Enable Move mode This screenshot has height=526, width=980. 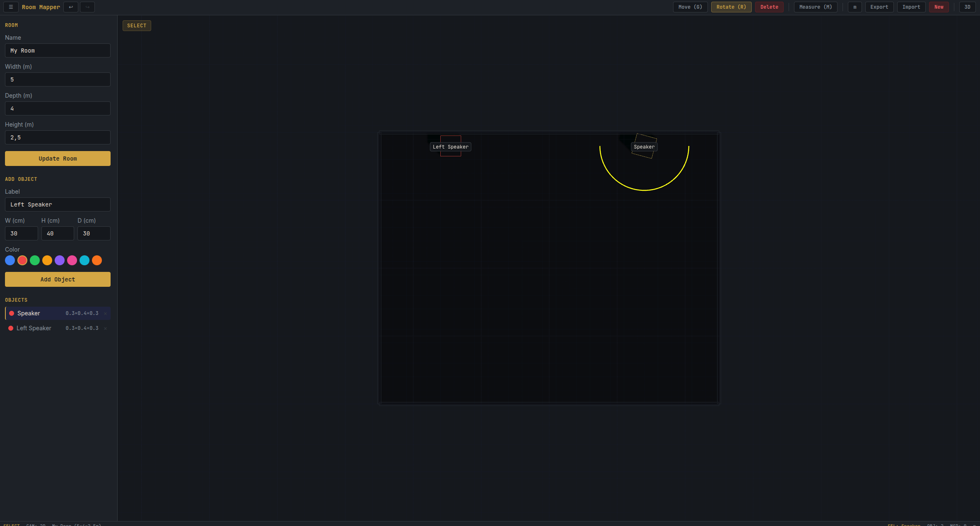(690, 7)
